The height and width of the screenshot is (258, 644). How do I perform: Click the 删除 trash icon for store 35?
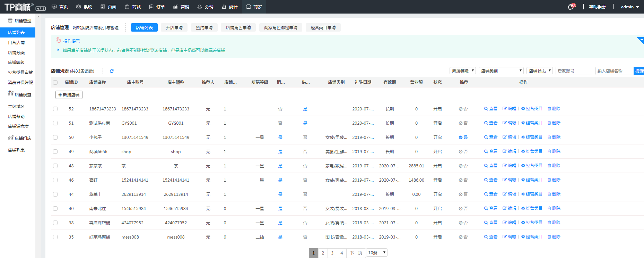click(549, 237)
